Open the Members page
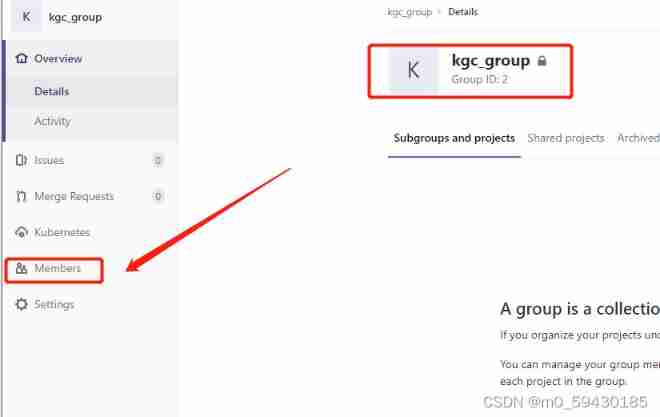The height and width of the screenshot is (417, 660). pos(57,268)
